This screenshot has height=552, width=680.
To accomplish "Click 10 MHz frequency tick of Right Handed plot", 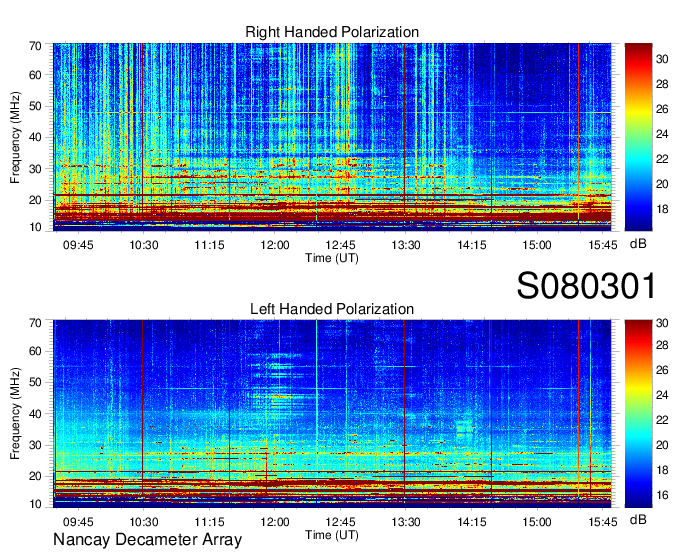I will click(35, 227).
